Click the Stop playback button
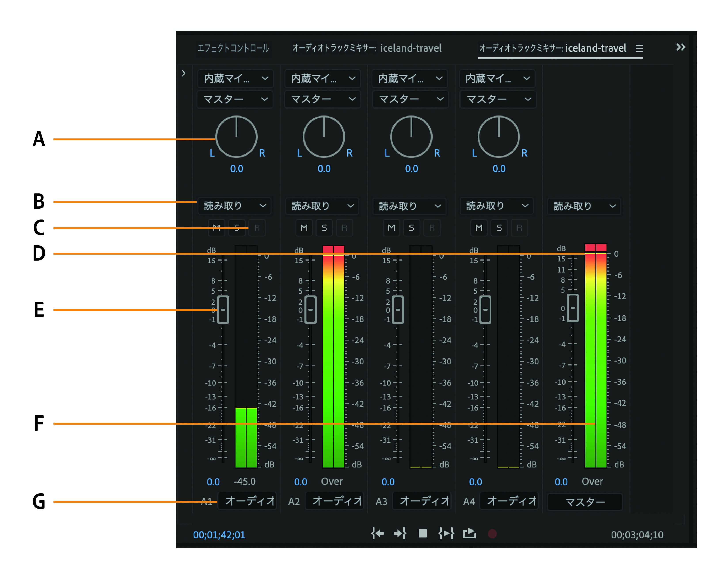This screenshot has width=728, height=579. 422,534
